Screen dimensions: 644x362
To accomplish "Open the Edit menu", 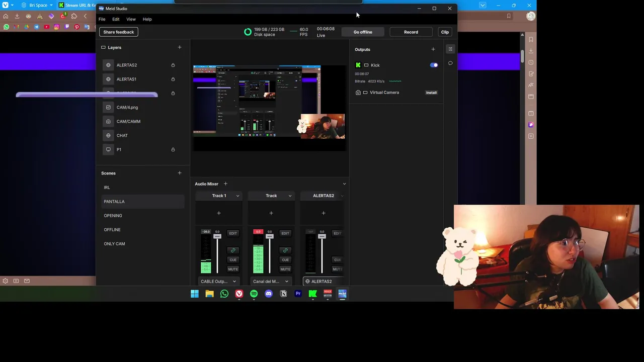I will [116, 19].
